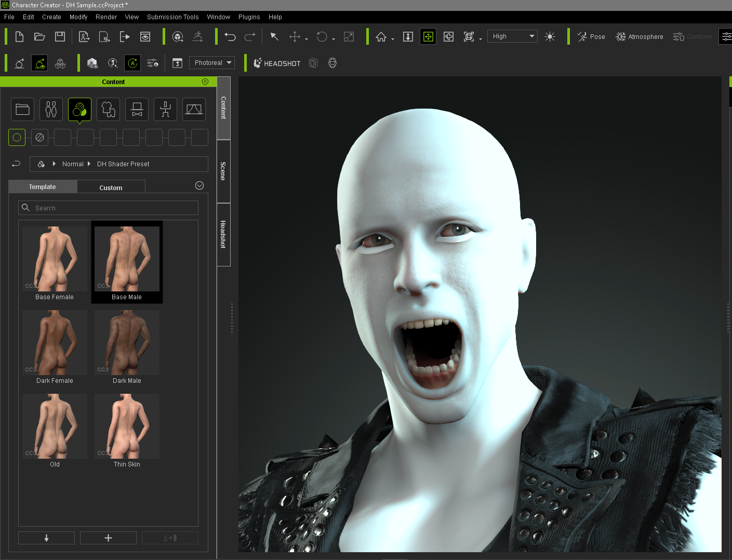
Task: Expand the content panel options chevron
Action: [x=199, y=185]
